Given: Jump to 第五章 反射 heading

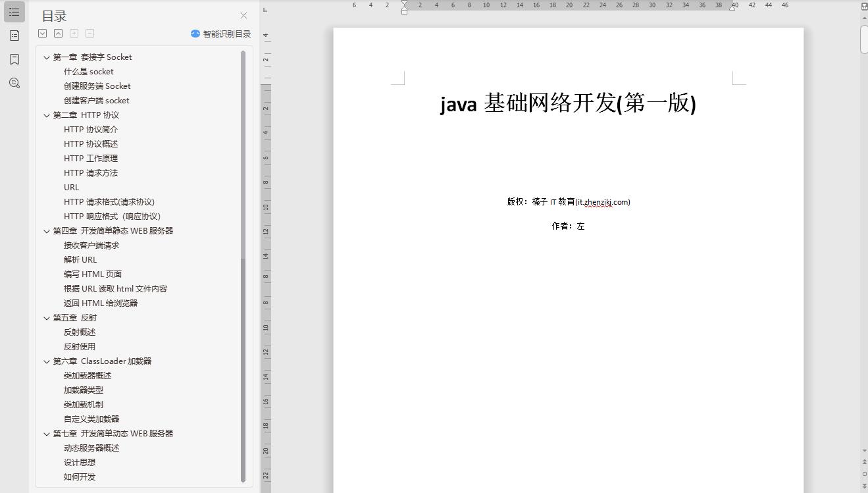Looking at the screenshot, I should click(74, 318).
